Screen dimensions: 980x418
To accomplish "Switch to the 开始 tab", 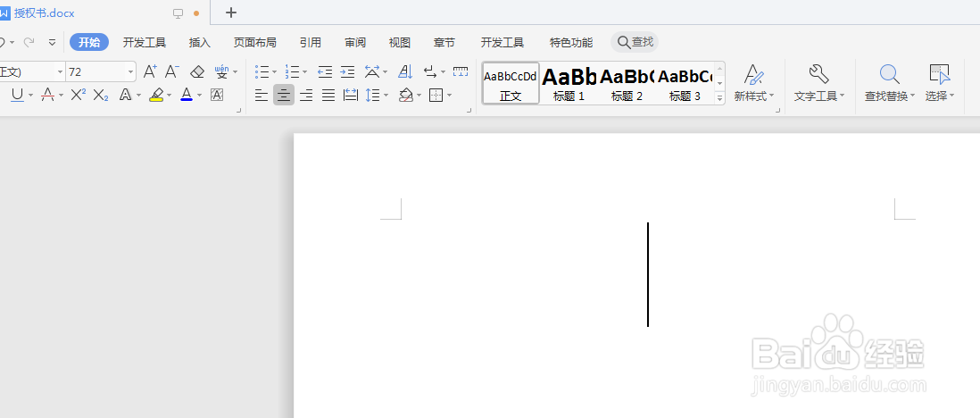I will [89, 43].
